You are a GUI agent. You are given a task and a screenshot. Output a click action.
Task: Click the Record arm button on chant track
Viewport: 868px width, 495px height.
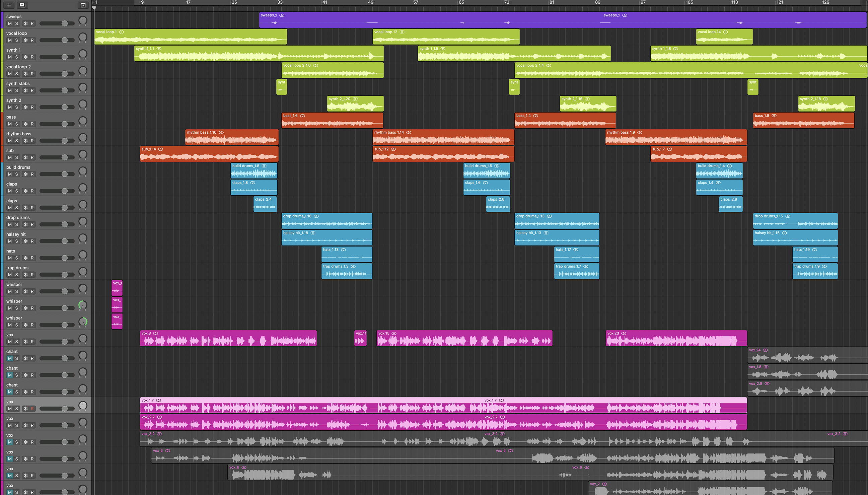tap(31, 357)
